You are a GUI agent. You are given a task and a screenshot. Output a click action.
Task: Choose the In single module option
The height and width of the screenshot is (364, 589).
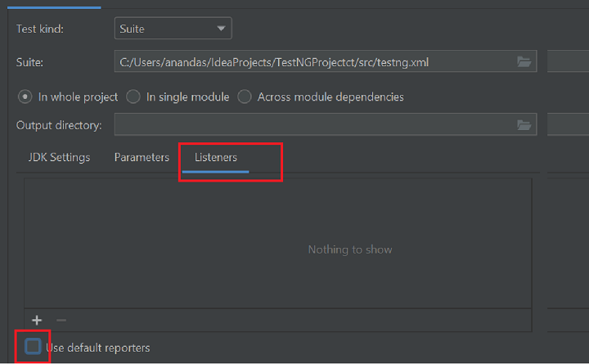pyautogui.click(x=133, y=97)
